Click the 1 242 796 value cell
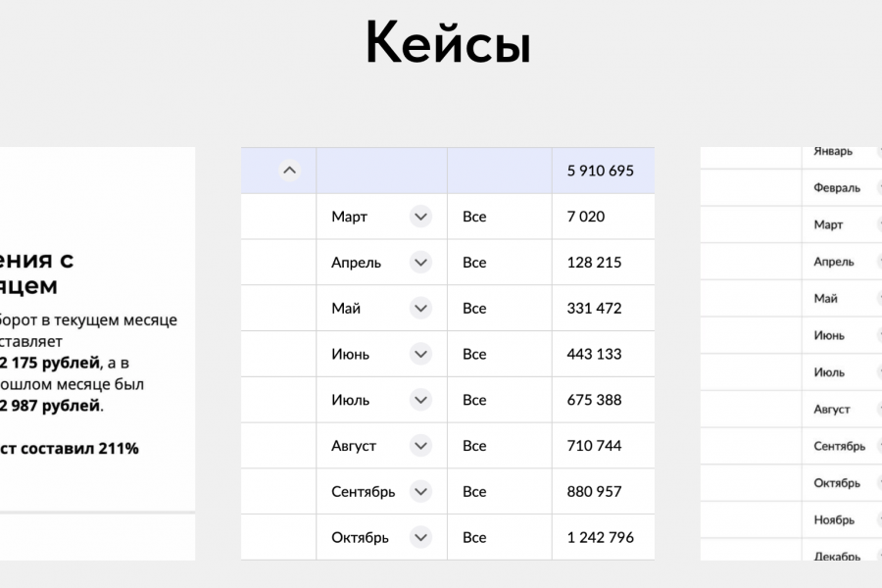Image resolution: width=882 pixels, height=588 pixels. (600, 537)
